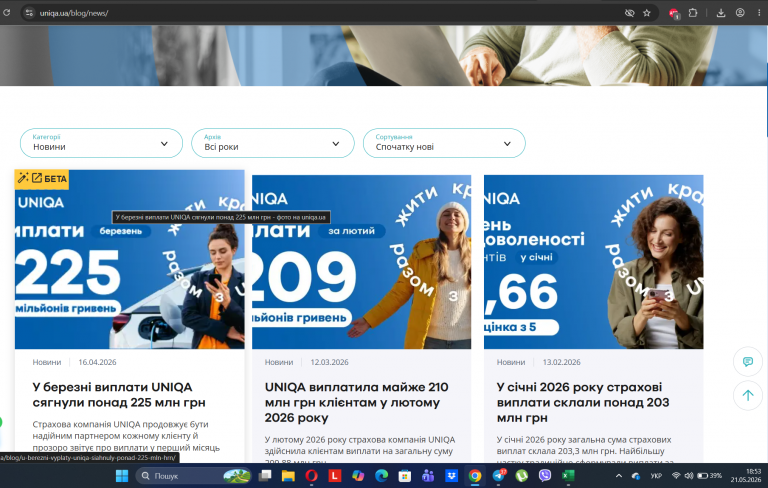Click the scroll-to-top arrow button
This screenshot has height=488, width=768.
click(x=748, y=395)
